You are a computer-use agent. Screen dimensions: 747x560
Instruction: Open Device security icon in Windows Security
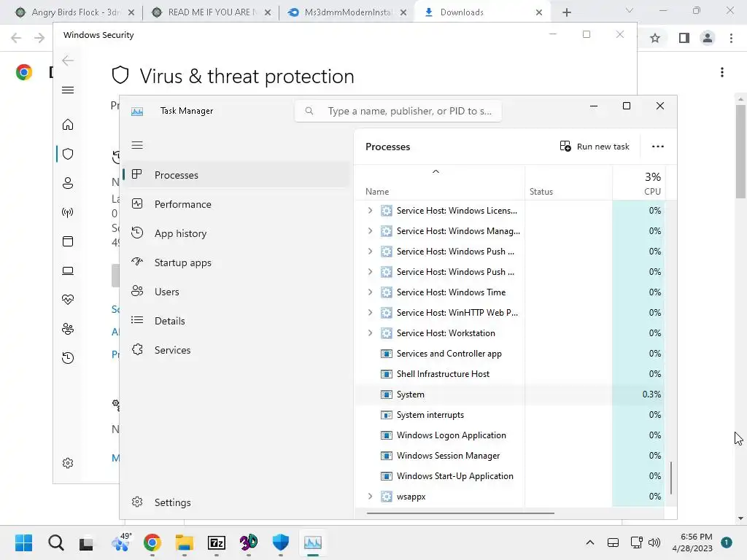pos(68,271)
